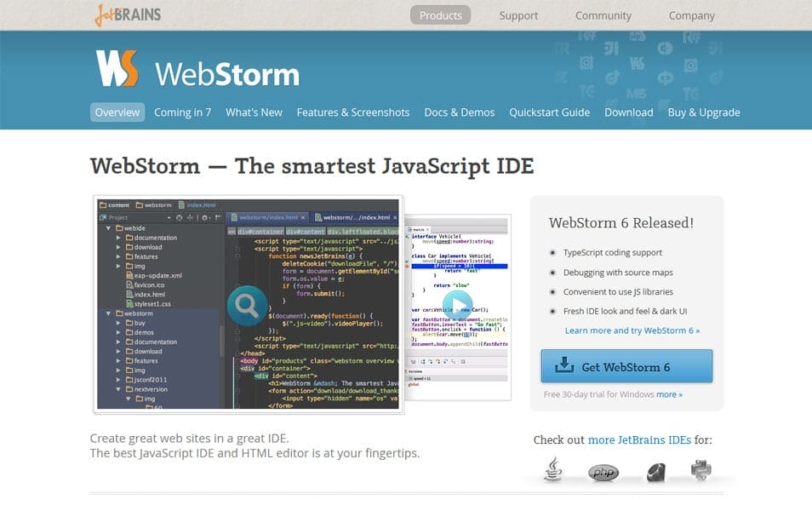Expand the documentation folder under webstorm
The image size is (812, 511).
(117, 342)
